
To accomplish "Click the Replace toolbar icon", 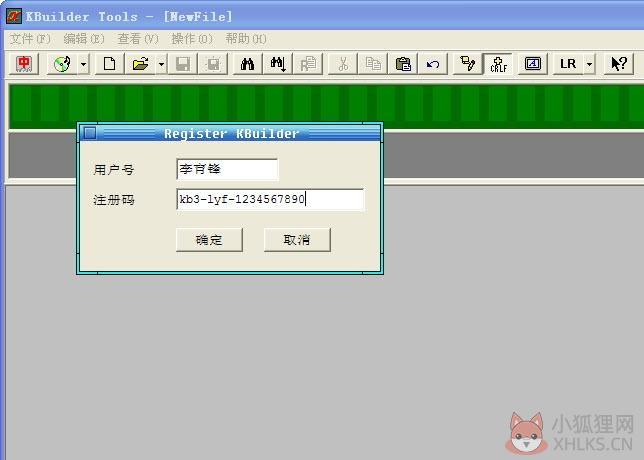I will 308,64.
